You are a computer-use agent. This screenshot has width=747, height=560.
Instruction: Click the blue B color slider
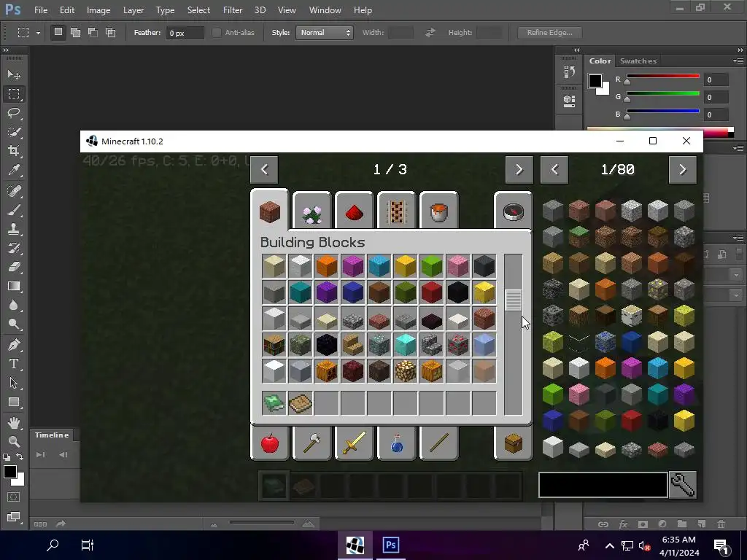coord(662,111)
